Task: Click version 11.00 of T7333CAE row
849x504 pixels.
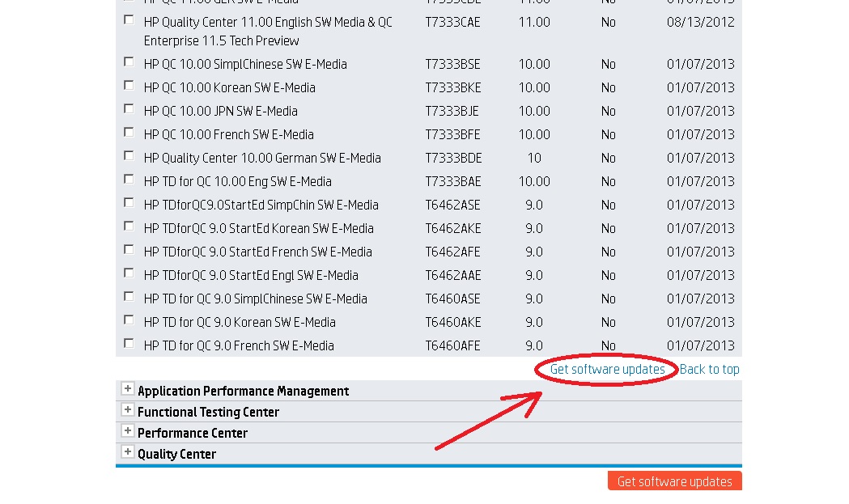Action: pos(534,22)
